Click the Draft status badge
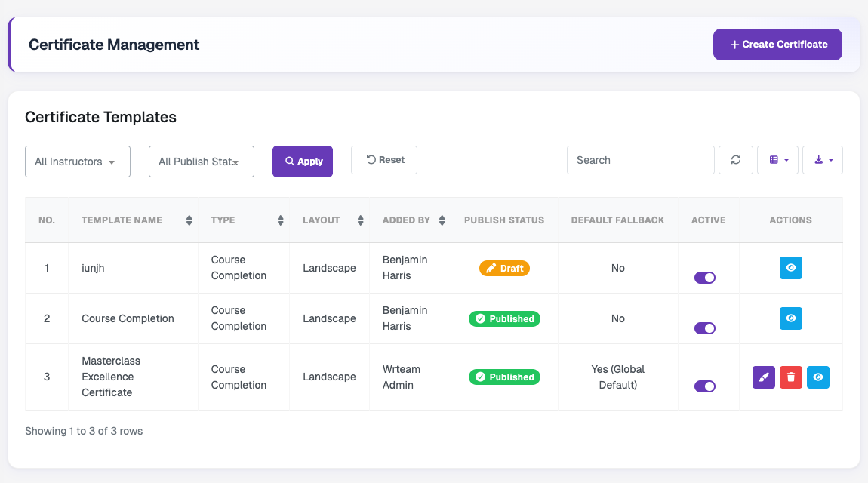 (504, 269)
